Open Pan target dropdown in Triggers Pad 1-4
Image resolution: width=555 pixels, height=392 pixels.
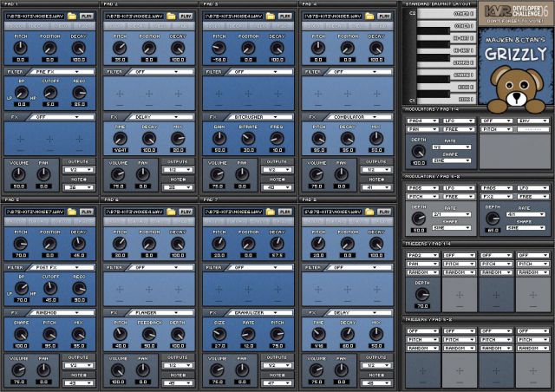[422, 264]
